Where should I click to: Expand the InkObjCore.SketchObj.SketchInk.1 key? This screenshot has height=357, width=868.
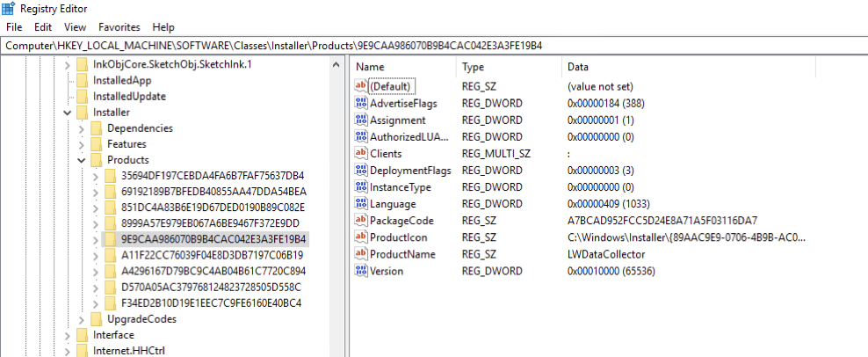tap(68, 64)
